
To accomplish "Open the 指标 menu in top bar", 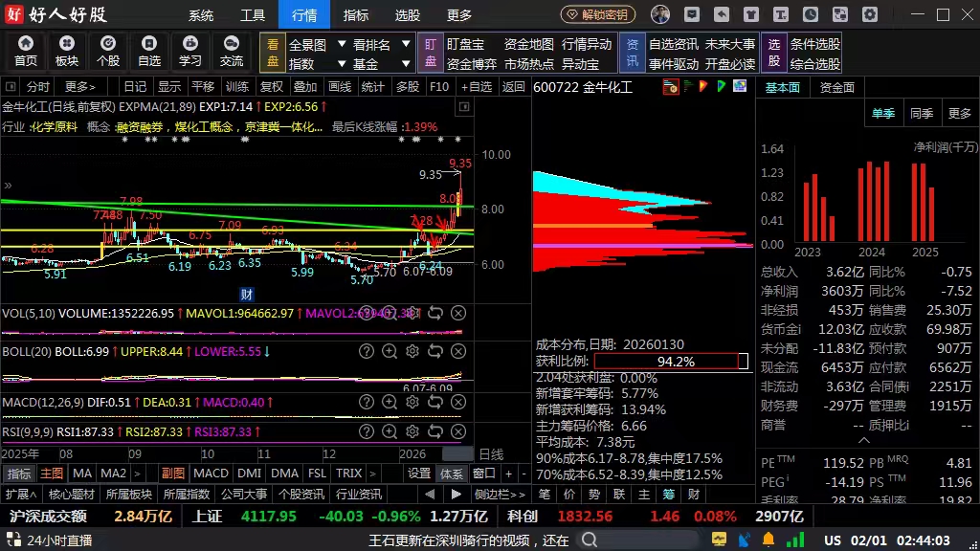I will 356,15.
